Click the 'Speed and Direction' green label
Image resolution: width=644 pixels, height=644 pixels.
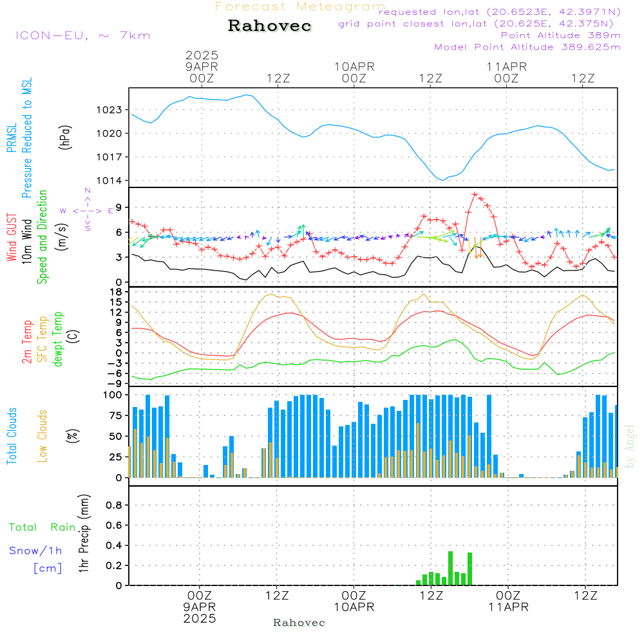42,237
